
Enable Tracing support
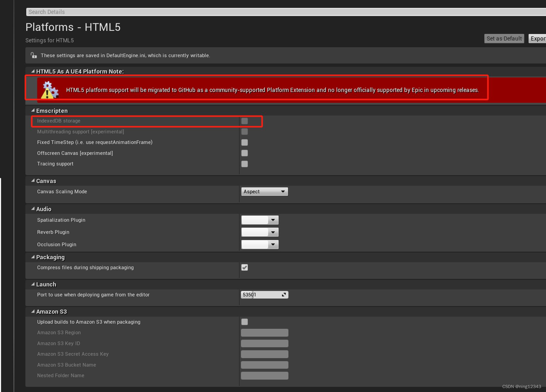coord(244,164)
